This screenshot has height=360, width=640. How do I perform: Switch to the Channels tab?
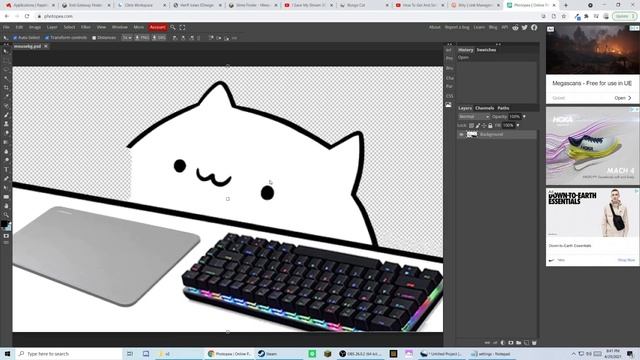click(x=484, y=108)
